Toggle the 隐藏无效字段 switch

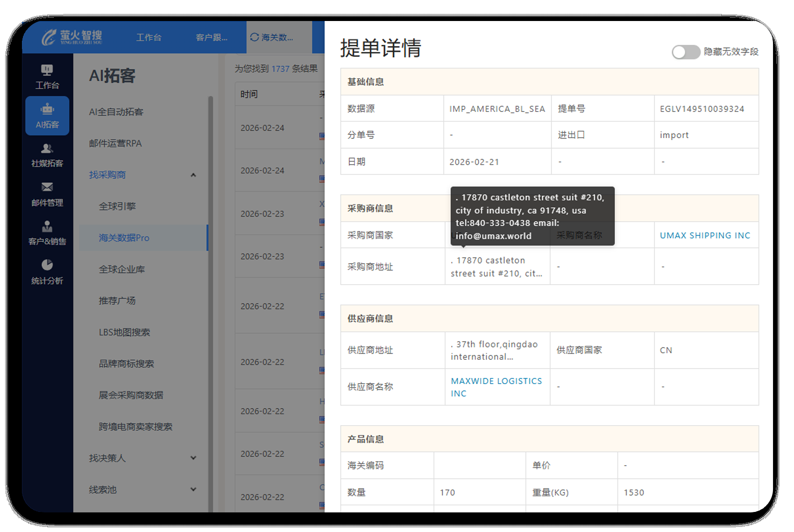pos(686,52)
